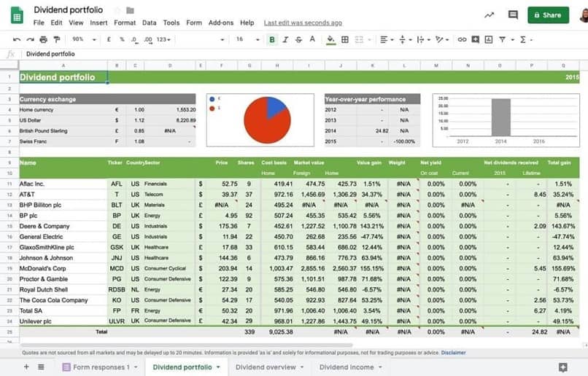Switch to Dividend overview tab
Viewport: 588px width, 376px height.
tap(269, 367)
